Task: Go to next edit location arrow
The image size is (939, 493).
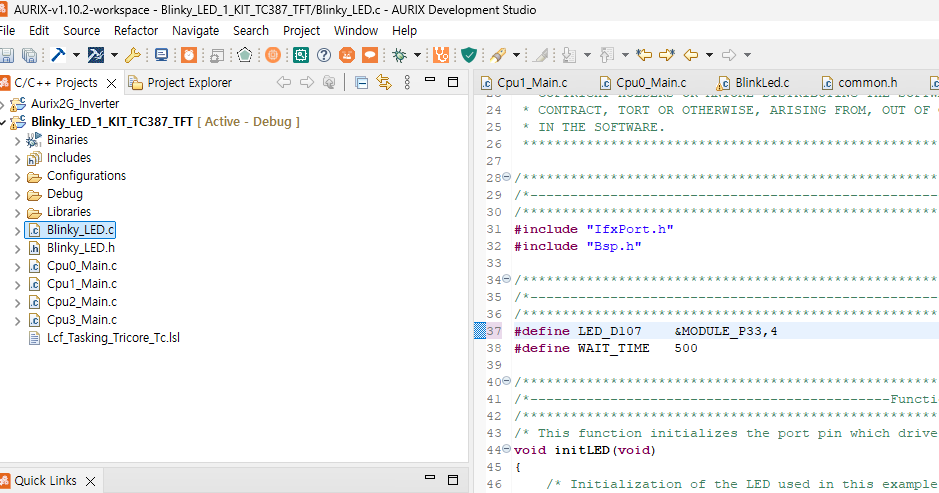Action: tap(667, 55)
